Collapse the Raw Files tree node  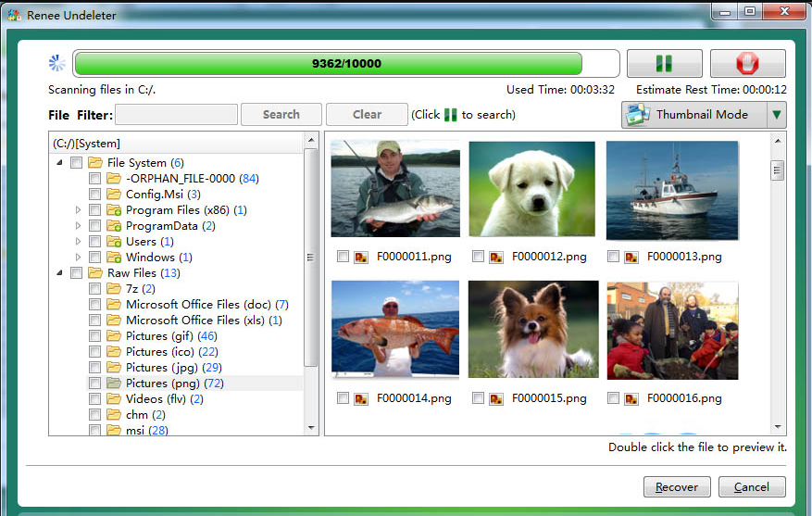coord(60,273)
